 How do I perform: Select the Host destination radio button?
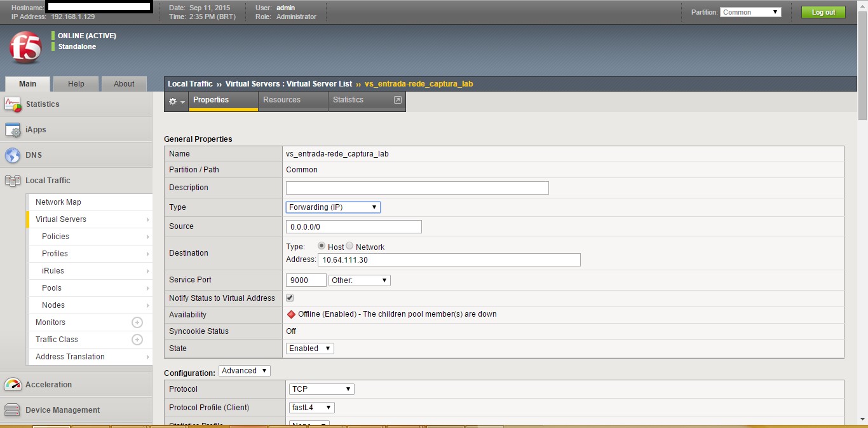pyautogui.click(x=322, y=247)
